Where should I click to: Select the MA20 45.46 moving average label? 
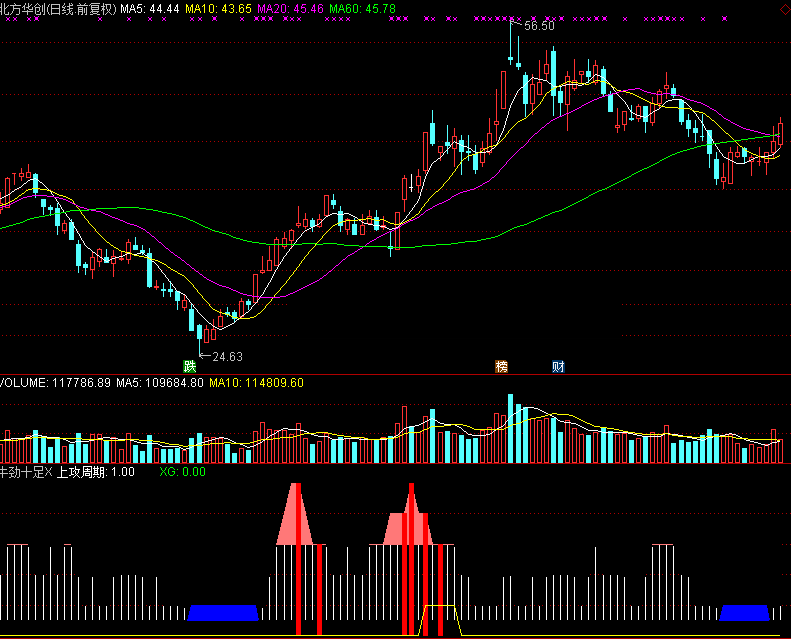[290, 9]
